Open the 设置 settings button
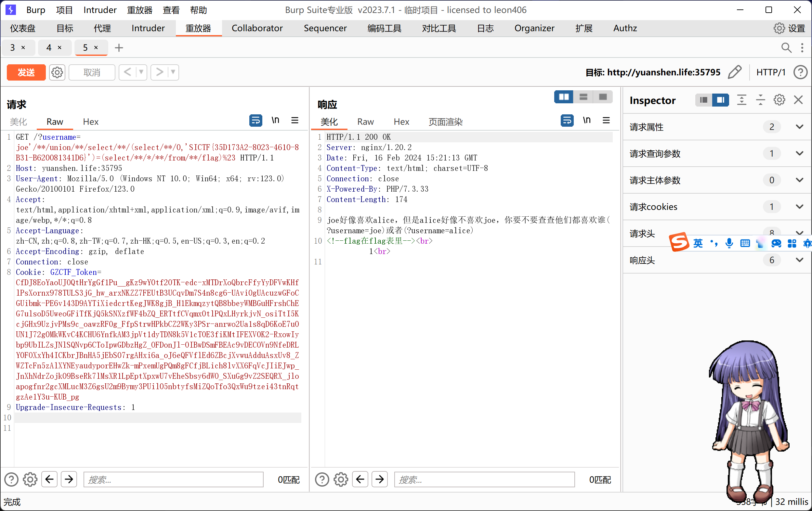Screen dimensions: 812x511 coord(789,28)
